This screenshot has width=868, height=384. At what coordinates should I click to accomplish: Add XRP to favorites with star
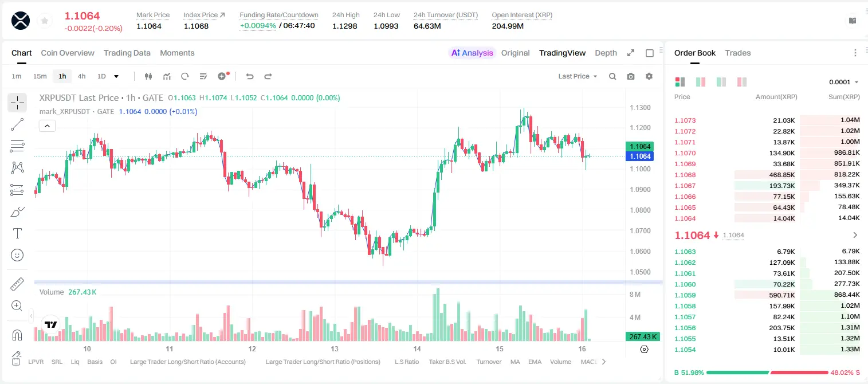pos(44,21)
